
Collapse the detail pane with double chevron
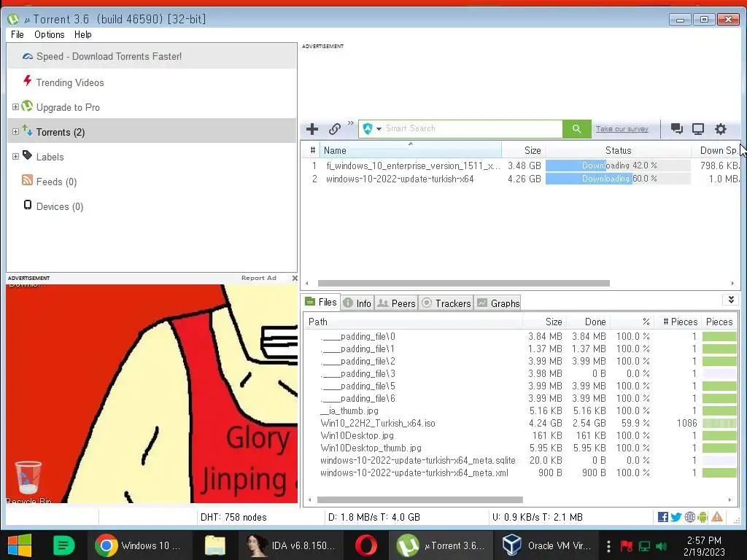tap(731, 300)
